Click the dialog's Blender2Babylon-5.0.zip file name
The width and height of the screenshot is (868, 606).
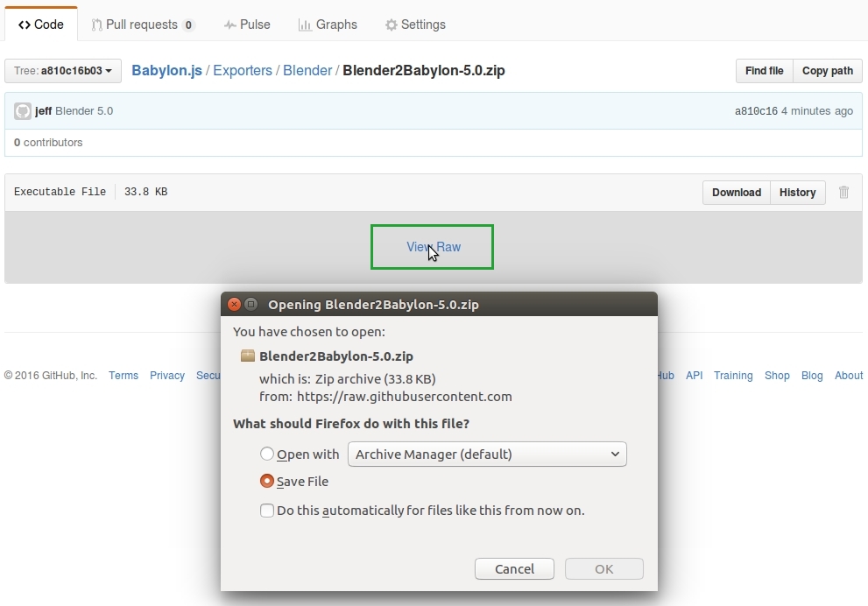pos(336,356)
